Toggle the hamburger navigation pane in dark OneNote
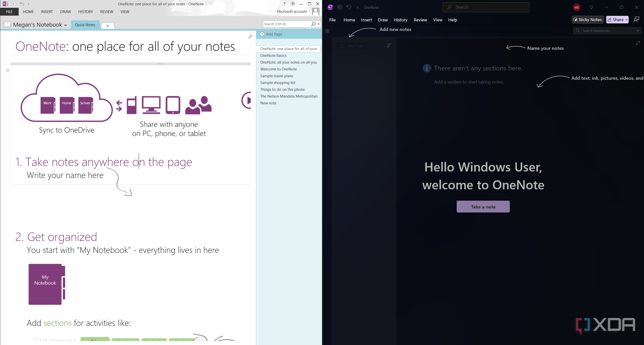This screenshot has width=644, height=345. click(327, 31)
